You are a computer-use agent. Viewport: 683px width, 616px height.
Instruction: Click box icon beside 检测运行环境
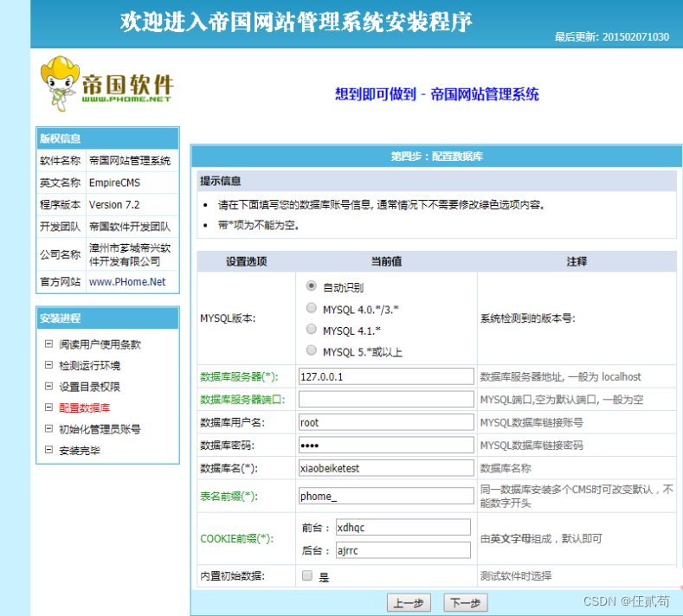point(48,365)
